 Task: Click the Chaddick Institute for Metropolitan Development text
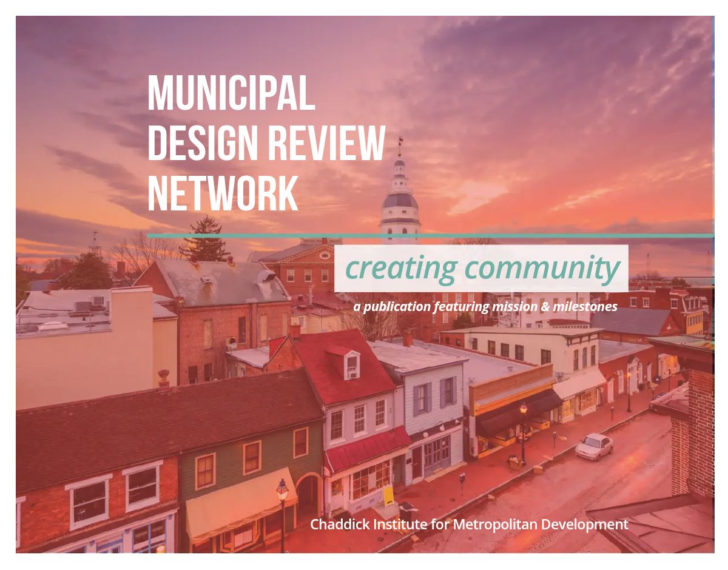pos(469,524)
